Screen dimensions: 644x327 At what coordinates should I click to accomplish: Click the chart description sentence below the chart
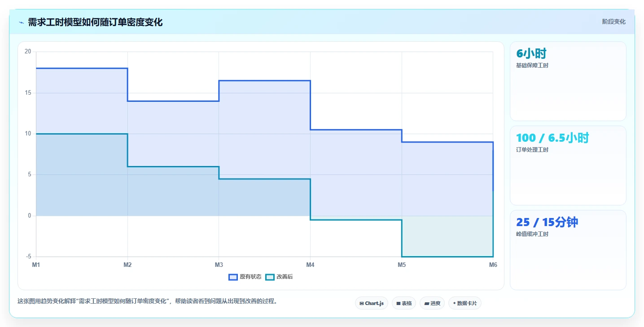pos(148,301)
